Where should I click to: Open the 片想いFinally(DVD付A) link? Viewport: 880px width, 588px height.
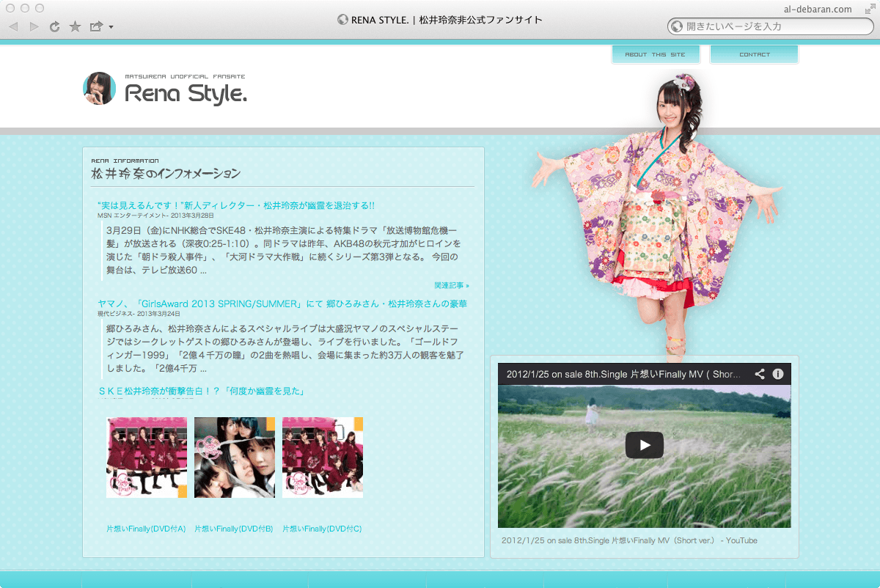(146, 529)
